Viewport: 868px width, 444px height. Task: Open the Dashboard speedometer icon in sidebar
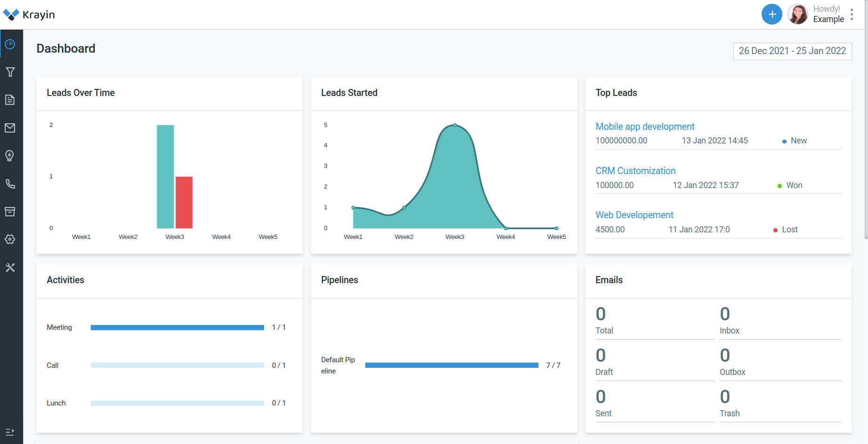(10, 44)
